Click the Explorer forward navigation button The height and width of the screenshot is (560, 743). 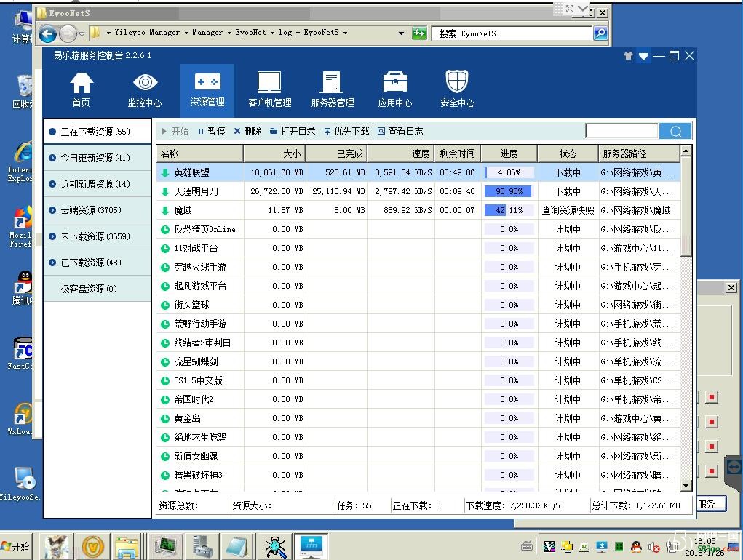68,33
